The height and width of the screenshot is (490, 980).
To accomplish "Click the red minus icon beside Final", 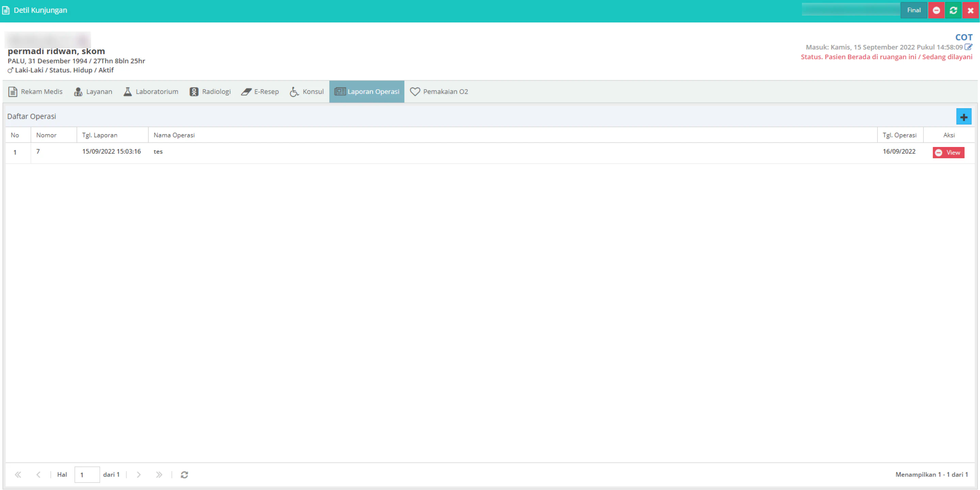I will pyautogui.click(x=936, y=10).
